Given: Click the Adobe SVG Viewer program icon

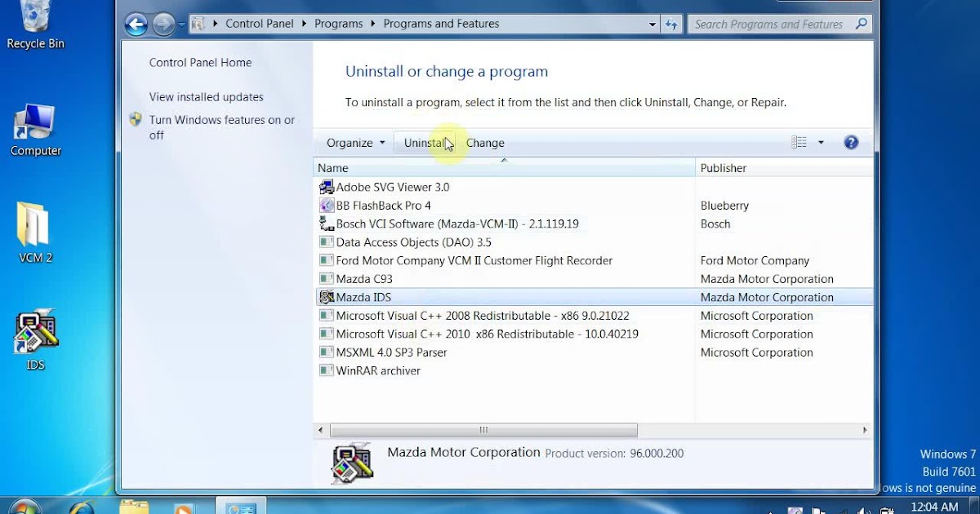Looking at the screenshot, I should coord(326,187).
